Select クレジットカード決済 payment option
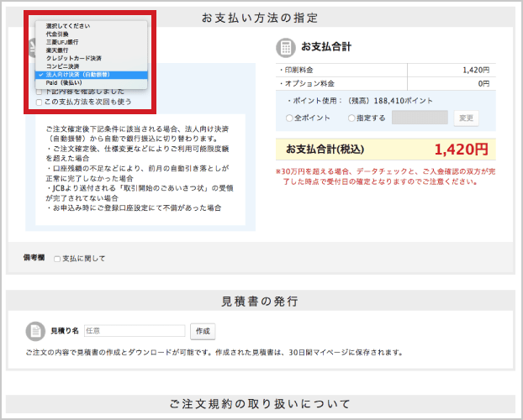The width and height of the screenshot is (523, 420). [74, 58]
